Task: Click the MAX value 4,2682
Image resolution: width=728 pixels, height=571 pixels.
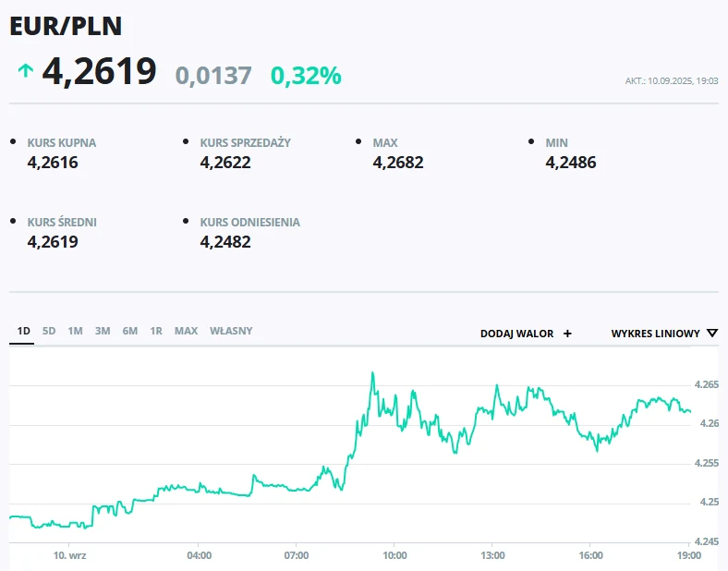Action: click(398, 163)
